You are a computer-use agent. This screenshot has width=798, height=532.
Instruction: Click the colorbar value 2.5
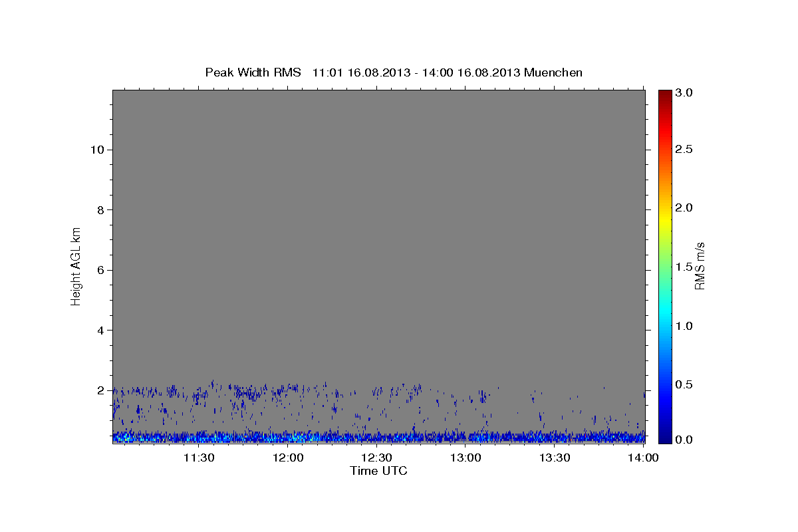(685, 149)
